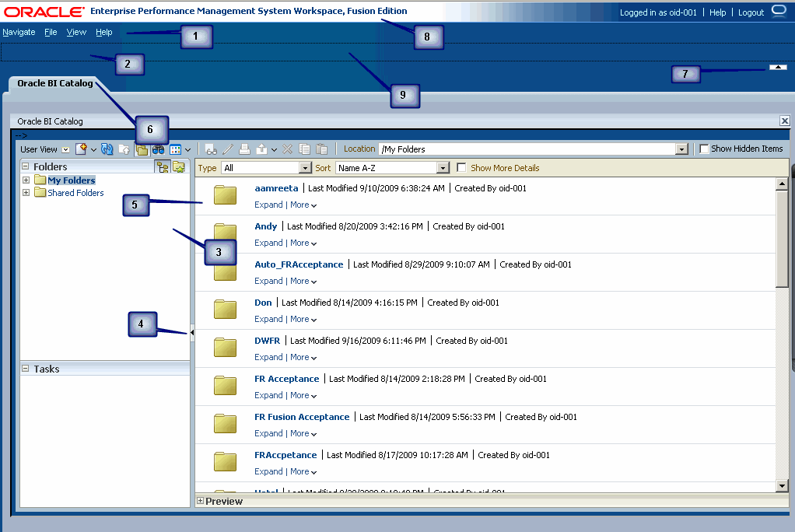Click the Copy icon in the toolbar

[305, 149]
